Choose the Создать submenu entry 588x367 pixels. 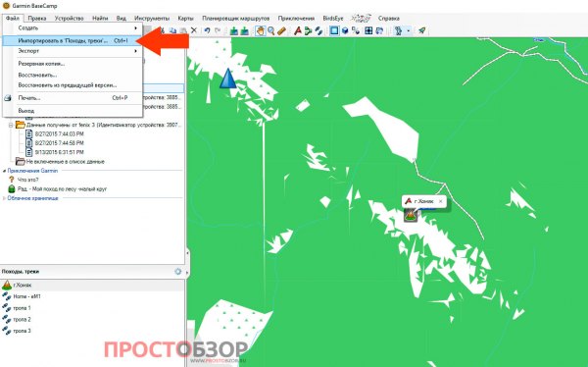click(x=73, y=28)
